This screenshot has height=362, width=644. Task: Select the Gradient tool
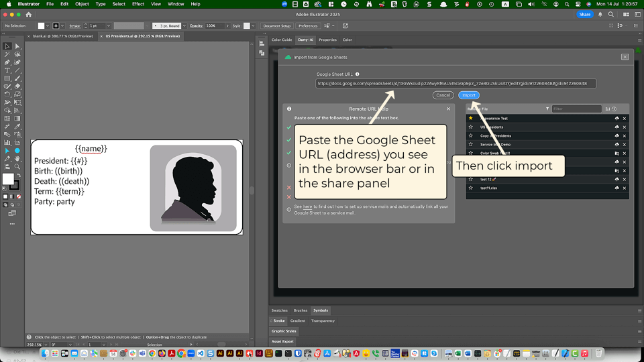(17, 118)
